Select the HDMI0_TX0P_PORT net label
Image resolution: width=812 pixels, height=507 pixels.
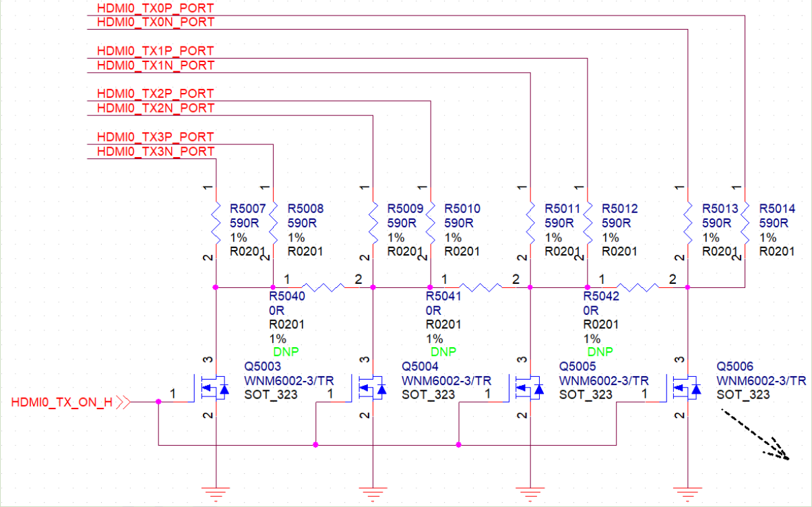tap(156, 8)
